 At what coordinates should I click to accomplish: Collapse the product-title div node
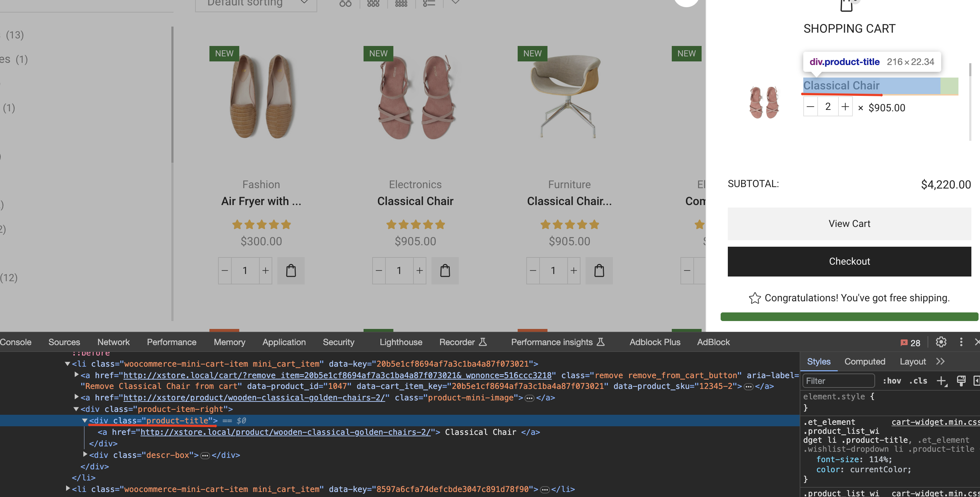coord(85,421)
